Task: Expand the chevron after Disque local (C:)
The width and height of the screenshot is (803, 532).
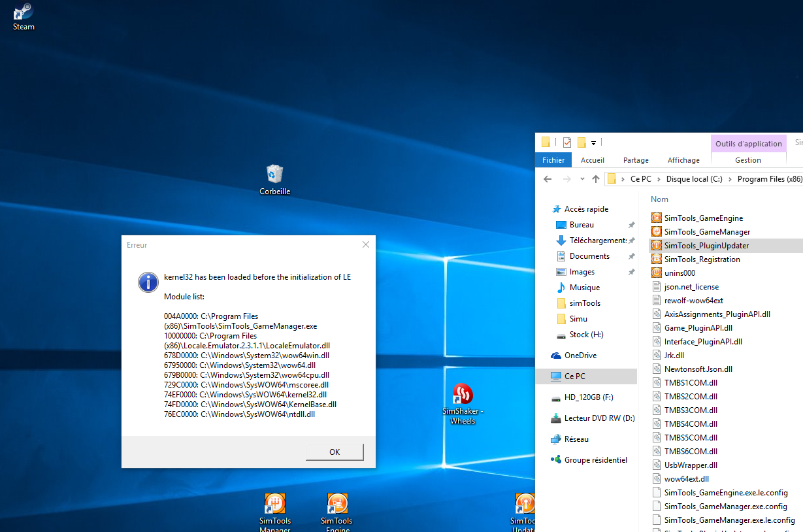Action: 730,179
